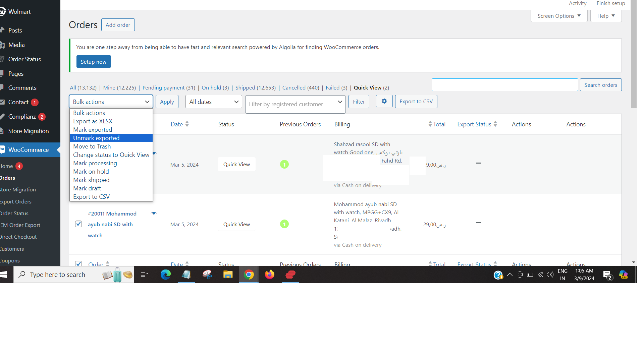Viewport: 644px width, 362px height.
Task: Open WooCommerce menu in the sidebar
Action: pos(29,150)
